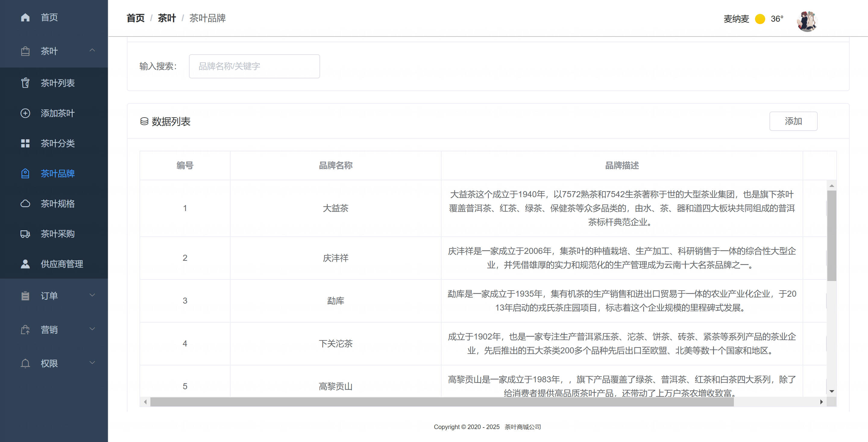
Task: Click the add tea plus-circle icon
Action: point(25,113)
